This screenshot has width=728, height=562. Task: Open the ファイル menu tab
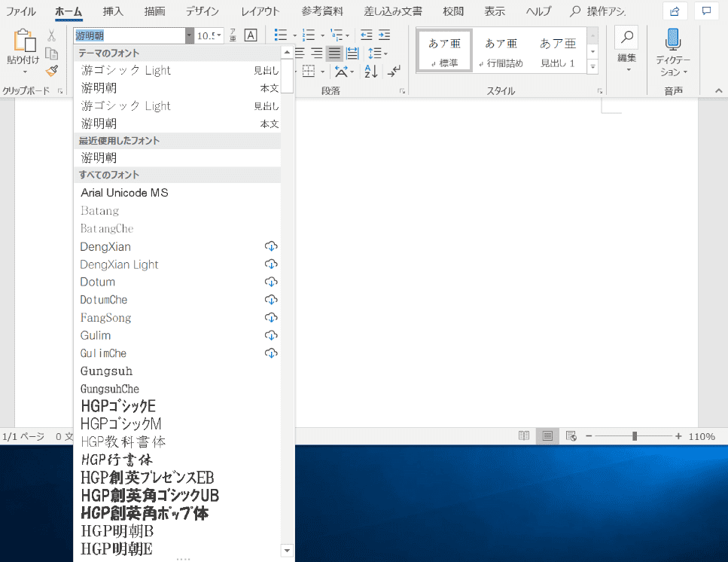coord(20,11)
